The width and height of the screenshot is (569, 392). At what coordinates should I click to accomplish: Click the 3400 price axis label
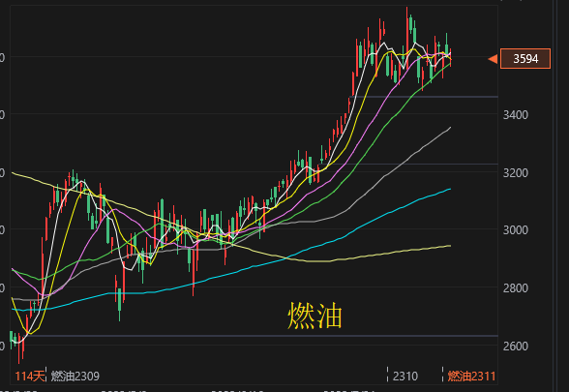pyautogui.click(x=515, y=115)
